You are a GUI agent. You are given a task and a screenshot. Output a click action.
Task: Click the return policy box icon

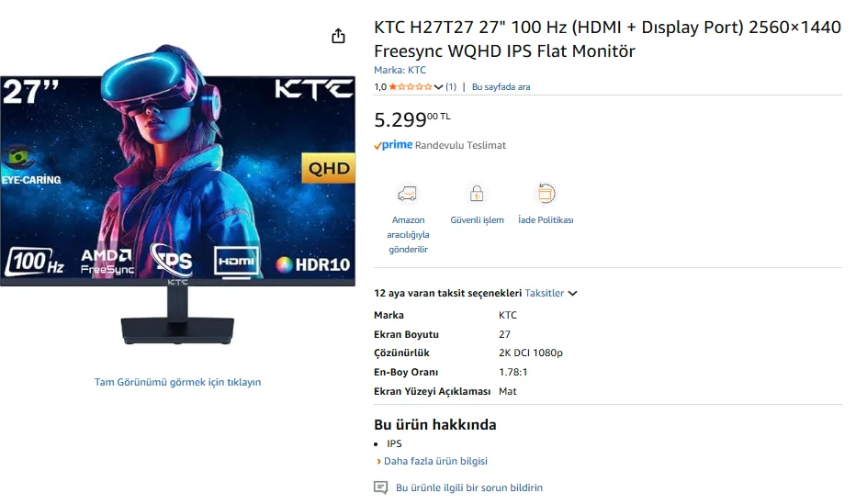pos(546,193)
